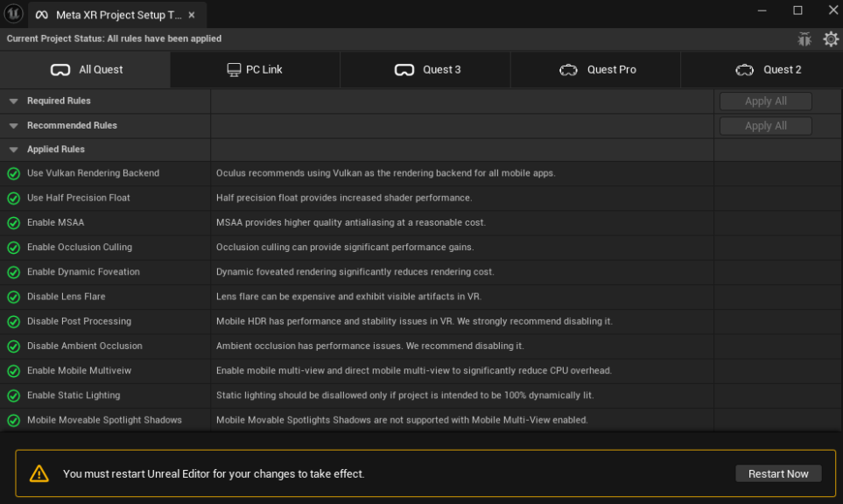Maximize the Meta XR Project Setup window
This screenshot has height=504, width=843.
click(797, 10)
